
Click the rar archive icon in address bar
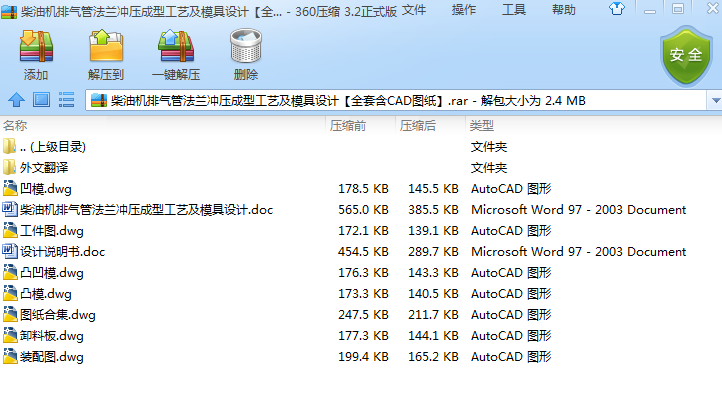99,100
